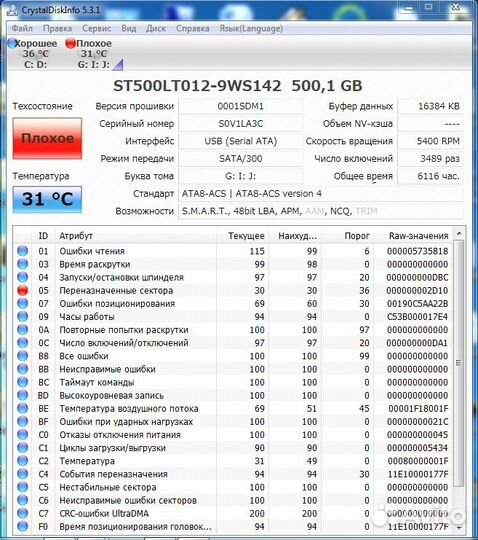Click the status icon for row C2 Температура
The height and width of the screenshot is (540, 478).
pyautogui.click(x=23, y=460)
